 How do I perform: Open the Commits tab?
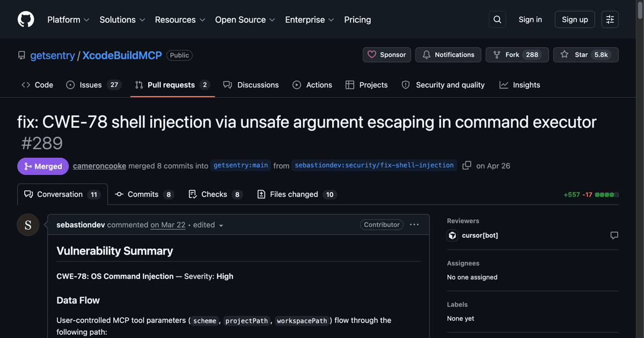coord(144,194)
